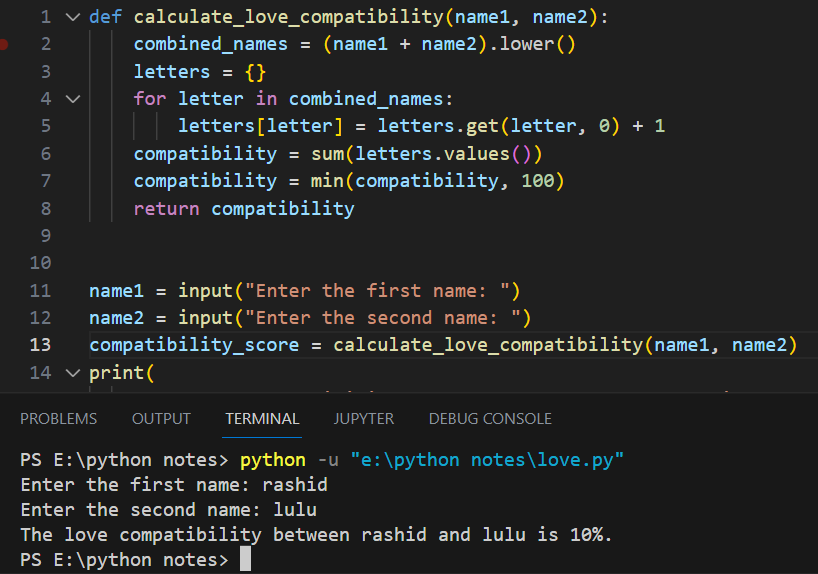Image resolution: width=818 pixels, height=574 pixels.
Task: Click line number 11 in gutter
Action: tap(41, 291)
